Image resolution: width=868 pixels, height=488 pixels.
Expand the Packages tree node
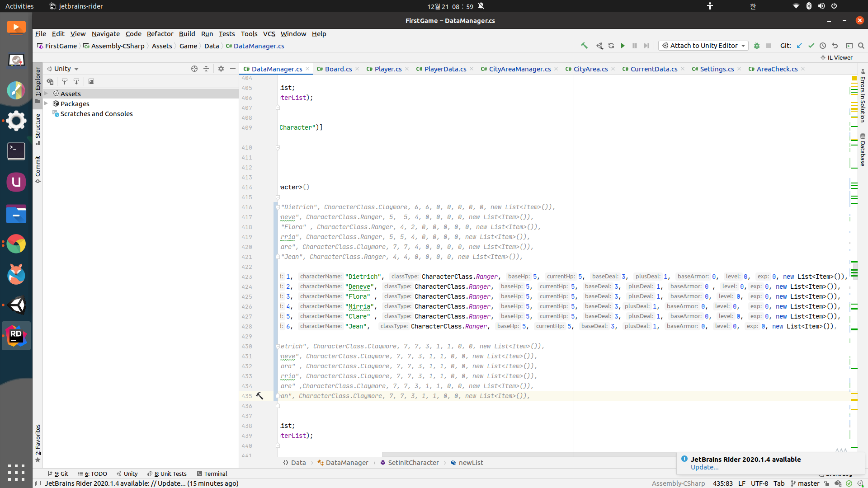[46, 103]
